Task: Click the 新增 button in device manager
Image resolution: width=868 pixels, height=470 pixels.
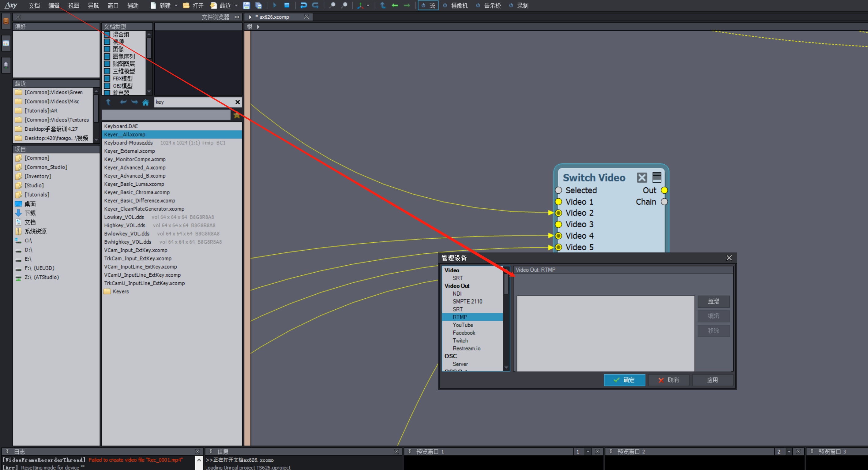Action: tap(713, 301)
